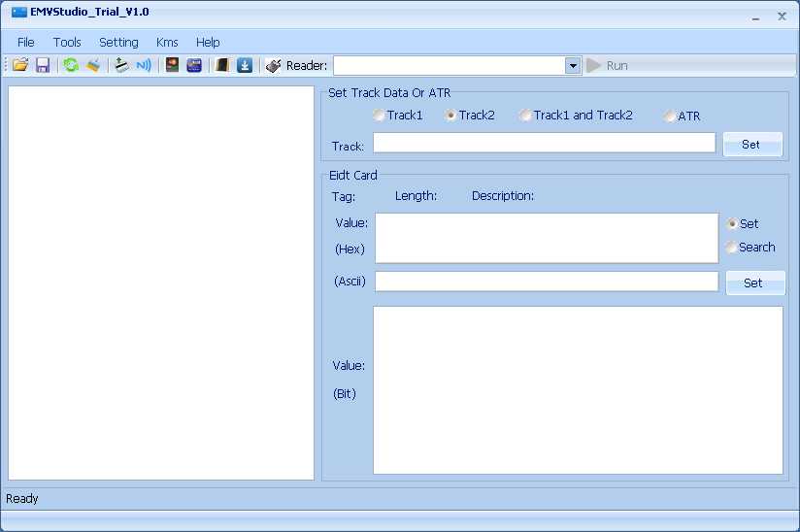Choose the Track1 and Track2 option
Image resolution: width=800 pixels, height=532 pixels.
coord(525,116)
